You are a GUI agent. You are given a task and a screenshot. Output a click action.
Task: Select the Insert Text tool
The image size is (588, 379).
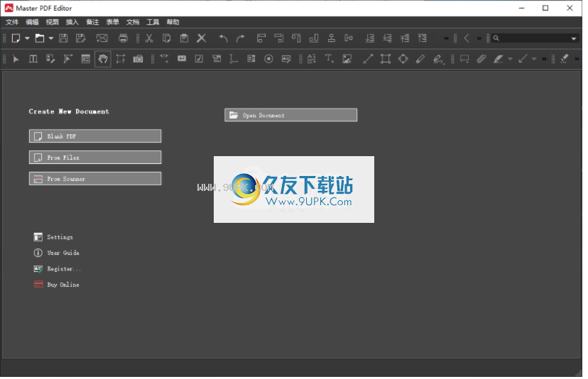[x=329, y=59]
